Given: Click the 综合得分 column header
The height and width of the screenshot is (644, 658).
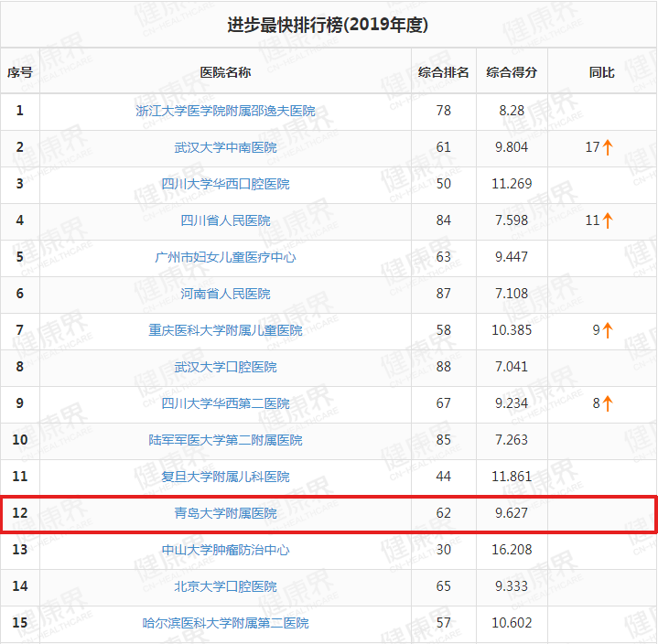Looking at the screenshot, I should pyautogui.click(x=512, y=72).
